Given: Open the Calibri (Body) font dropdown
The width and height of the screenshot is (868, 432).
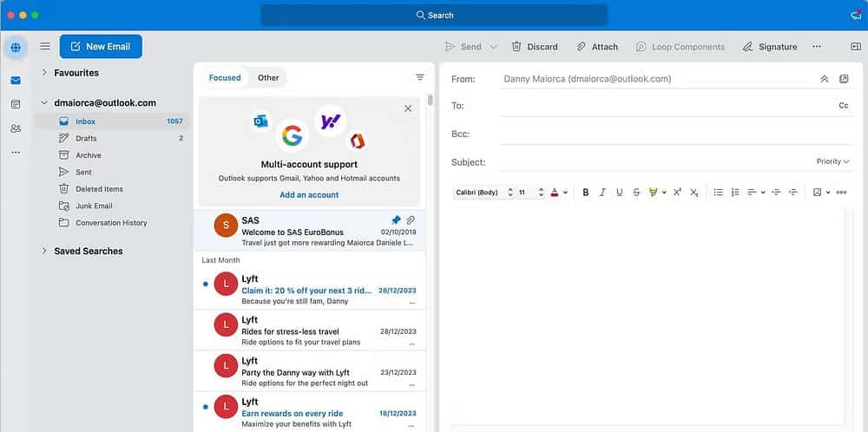Looking at the screenshot, I should pos(483,193).
